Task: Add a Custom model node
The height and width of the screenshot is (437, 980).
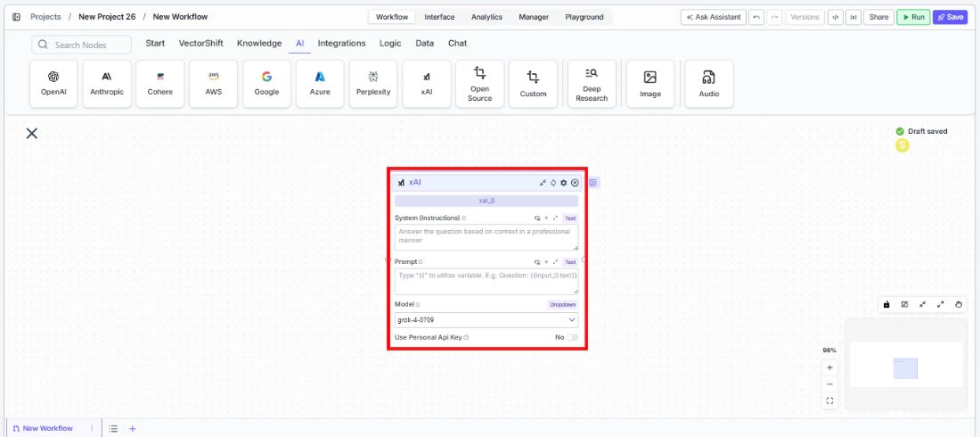Action: click(x=533, y=84)
